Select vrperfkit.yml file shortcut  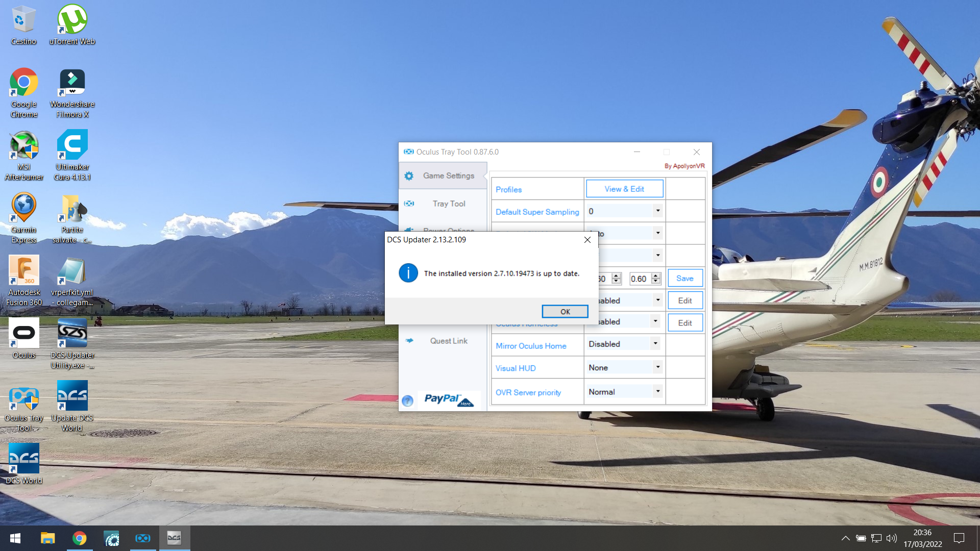tap(72, 281)
